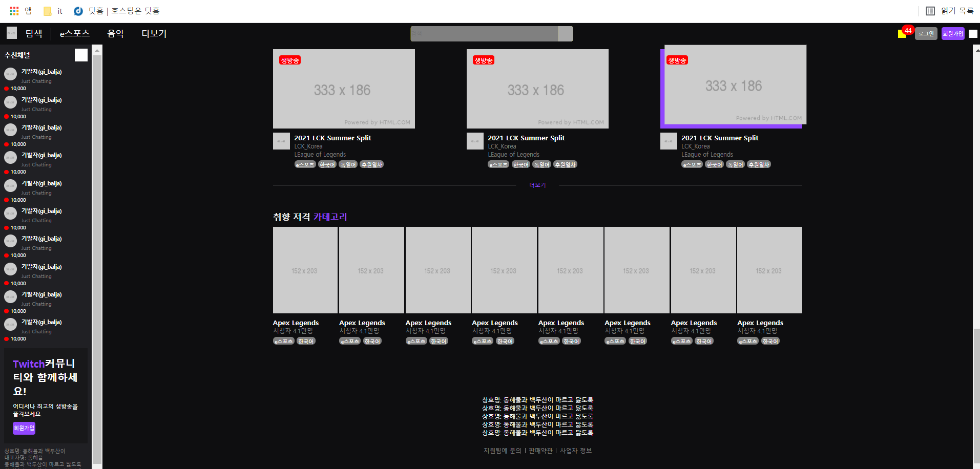The width and height of the screenshot is (980, 469).
Task: Open the notifications icon with 44 badge
Action: point(903,33)
